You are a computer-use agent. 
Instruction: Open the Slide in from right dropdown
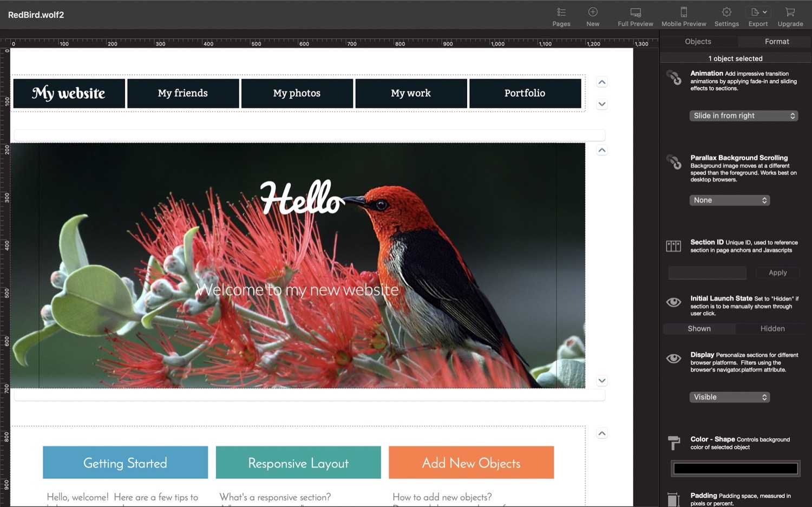[744, 116]
